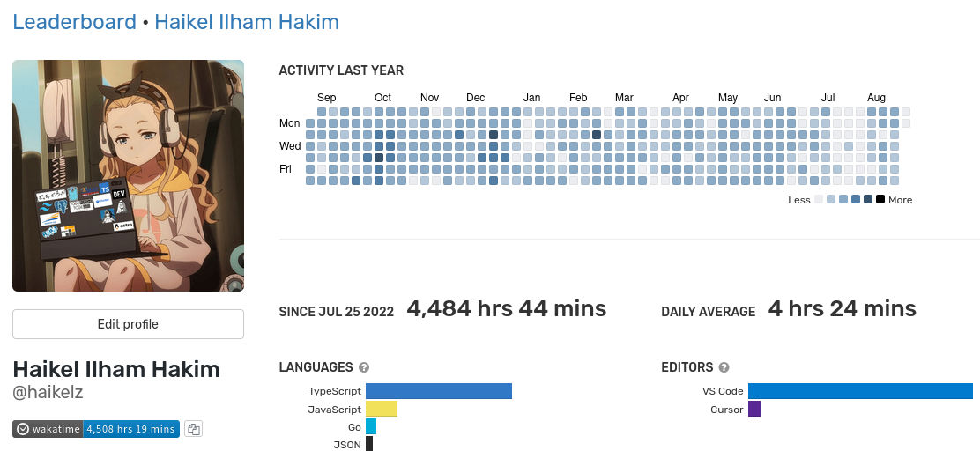
Task: Click the Languages help question-mark icon
Action: click(x=364, y=367)
